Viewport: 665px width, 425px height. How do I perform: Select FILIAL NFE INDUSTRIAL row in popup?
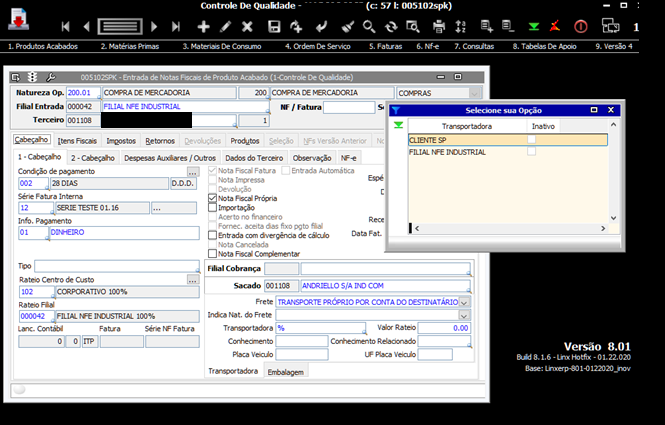point(447,152)
